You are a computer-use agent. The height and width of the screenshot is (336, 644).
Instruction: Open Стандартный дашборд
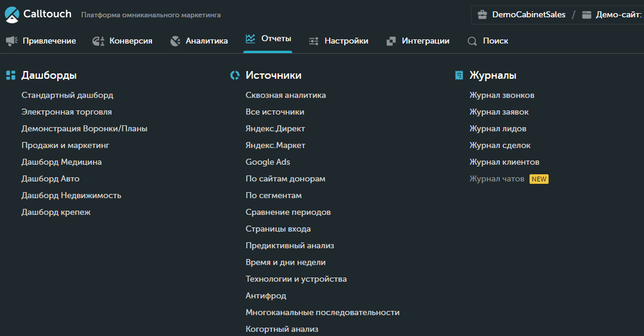[x=67, y=95]
